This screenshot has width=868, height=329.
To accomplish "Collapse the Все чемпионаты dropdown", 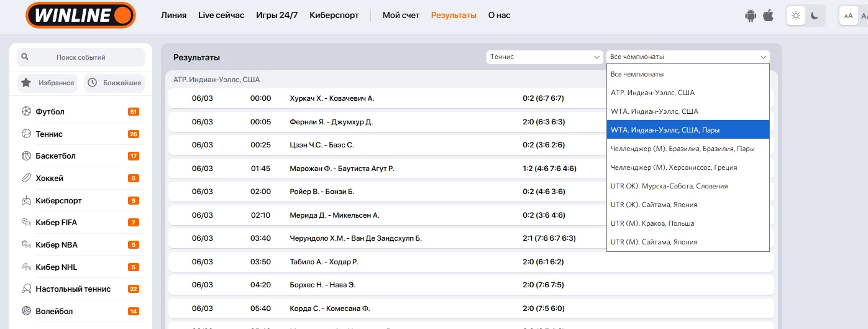I will 687,57.
